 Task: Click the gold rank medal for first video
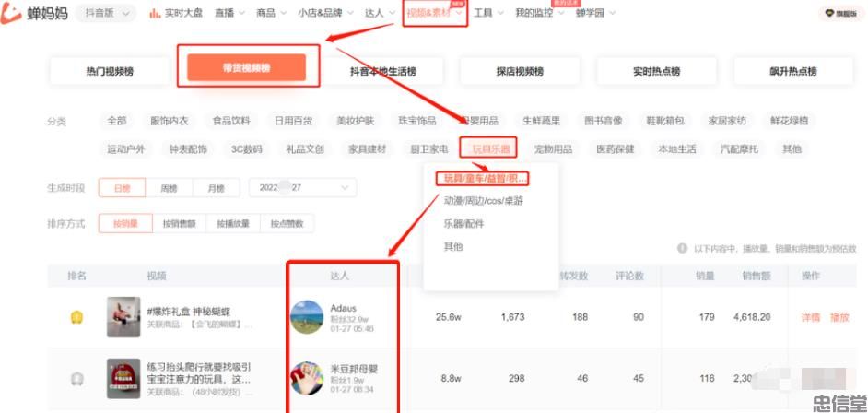[x=76, y=317]
